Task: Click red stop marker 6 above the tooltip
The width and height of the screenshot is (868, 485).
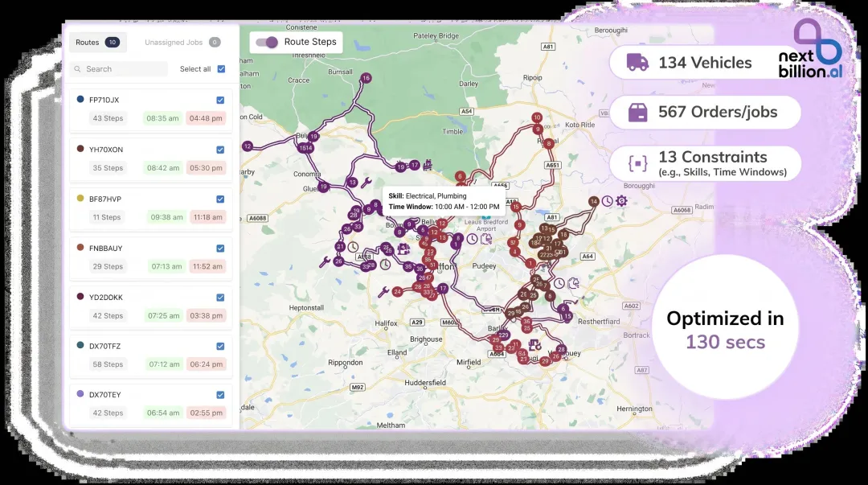Action: click(x=460, y=176)
